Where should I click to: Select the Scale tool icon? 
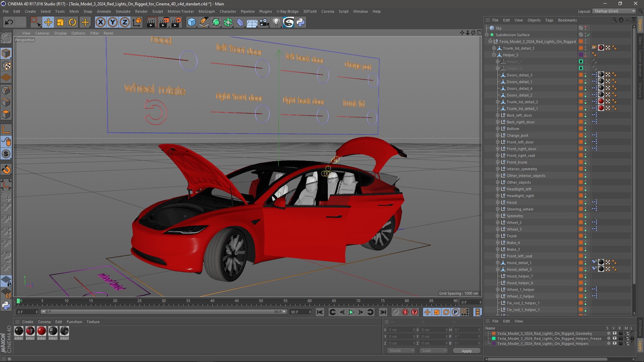click(x=60, y=22)
